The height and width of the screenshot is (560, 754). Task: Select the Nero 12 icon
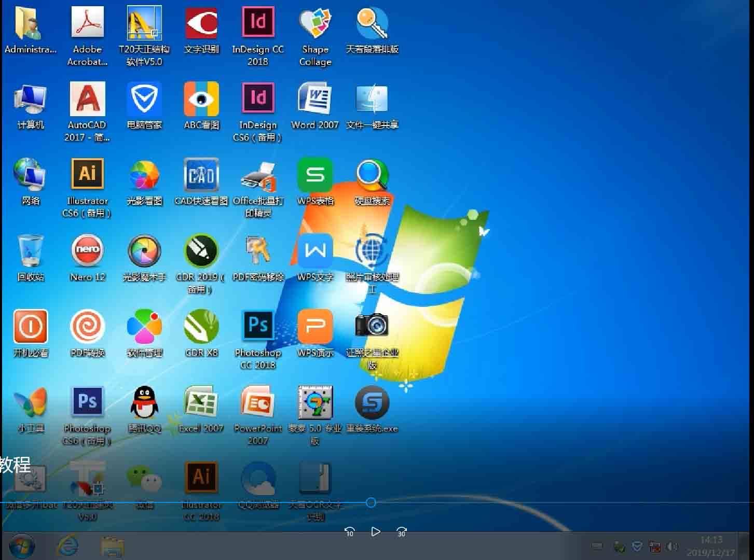tap(87, 251)
